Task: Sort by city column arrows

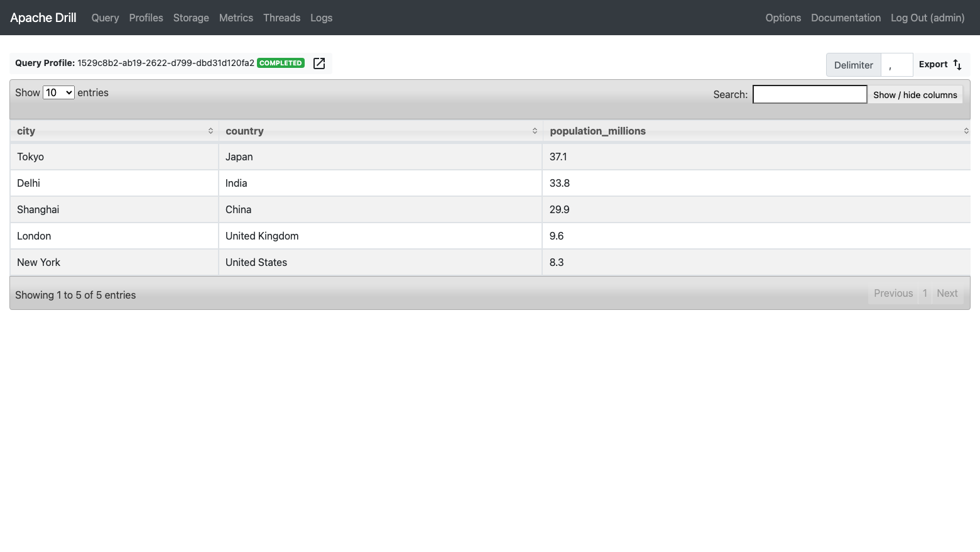Action: coord(210,131)
